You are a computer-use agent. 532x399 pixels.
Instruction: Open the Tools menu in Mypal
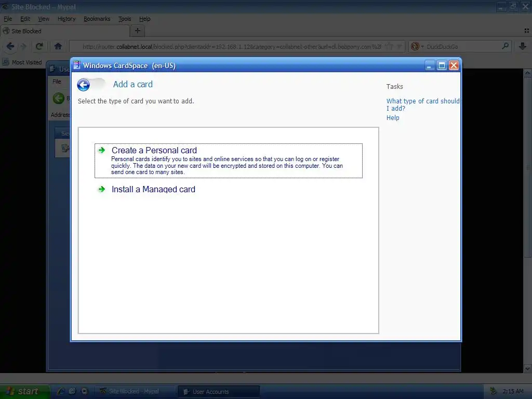coord(125,19)
